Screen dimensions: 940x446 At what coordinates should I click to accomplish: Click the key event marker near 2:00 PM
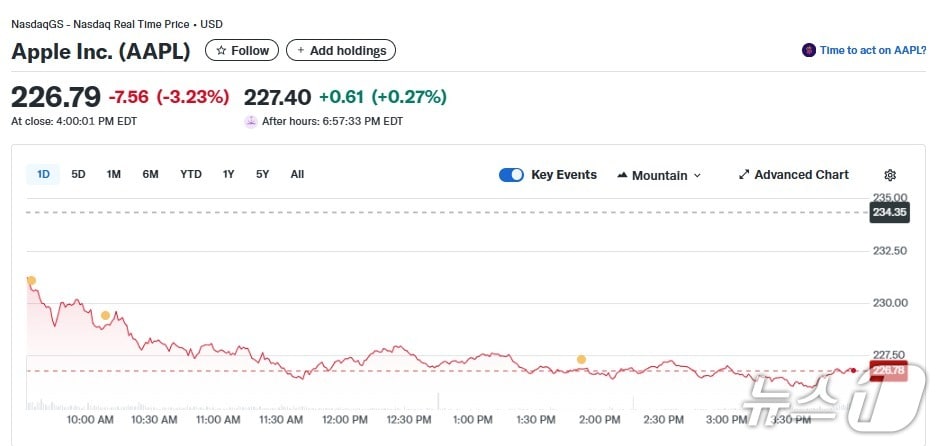581,359
